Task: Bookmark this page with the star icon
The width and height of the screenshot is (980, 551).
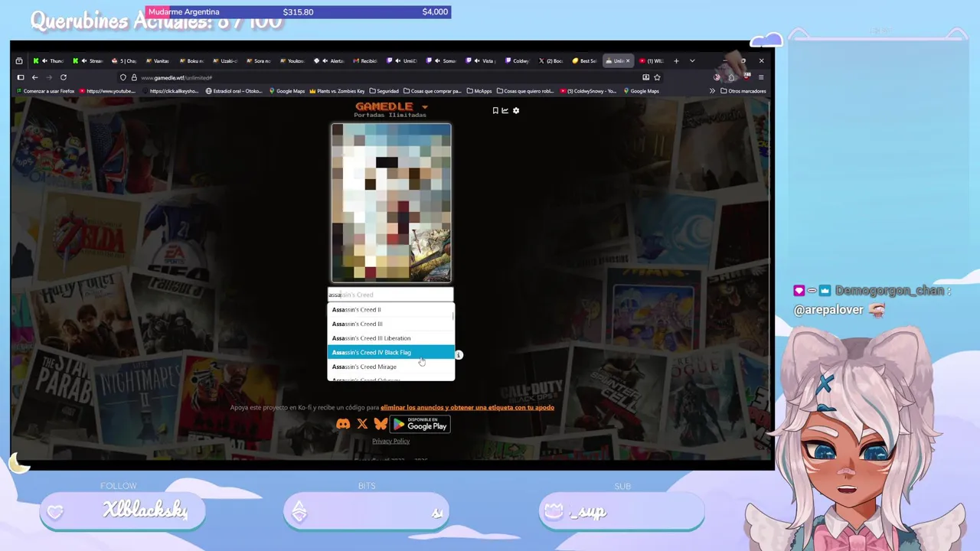Action: click(657, 77)
